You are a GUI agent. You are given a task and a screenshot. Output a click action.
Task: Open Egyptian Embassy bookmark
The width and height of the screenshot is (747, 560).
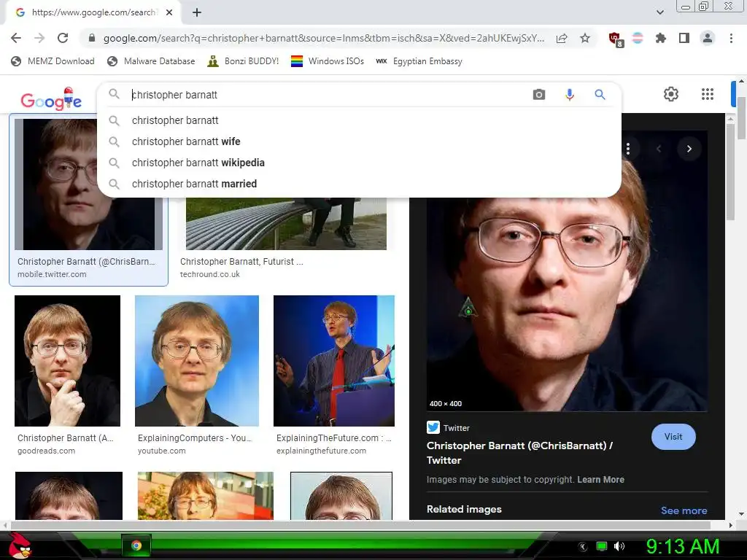(419, 61)
